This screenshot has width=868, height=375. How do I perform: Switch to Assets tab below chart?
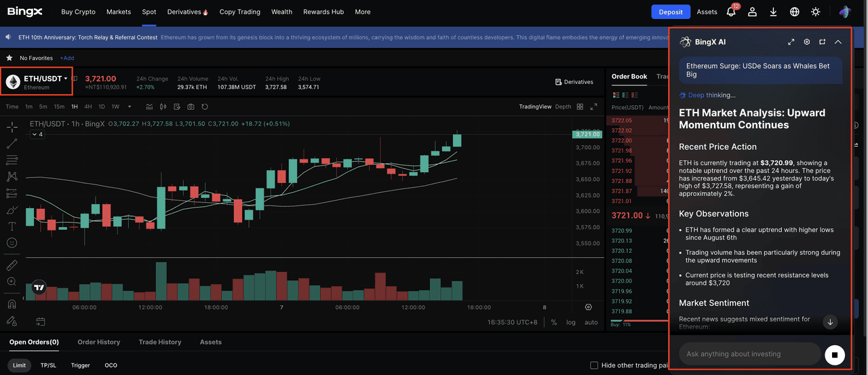211,342
